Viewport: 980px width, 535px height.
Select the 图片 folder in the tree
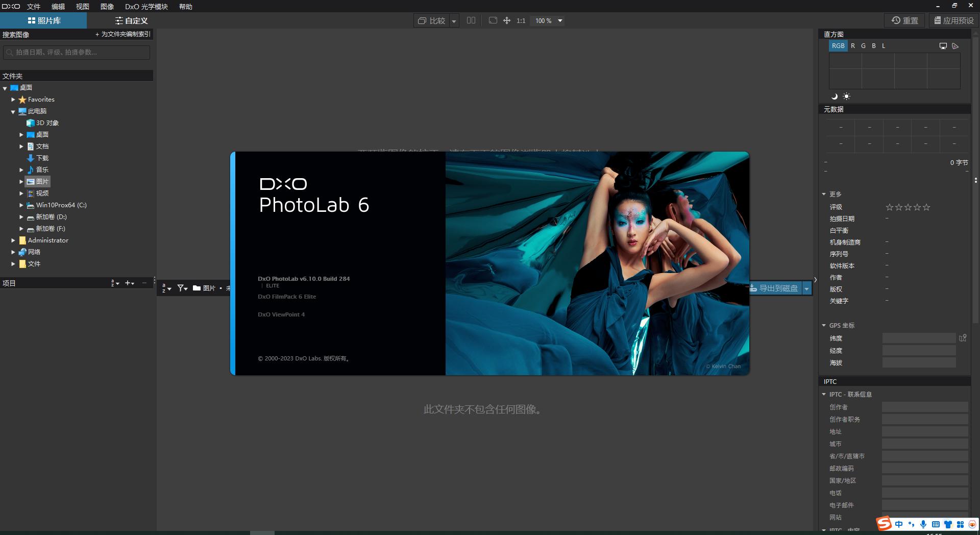(38, 182)
